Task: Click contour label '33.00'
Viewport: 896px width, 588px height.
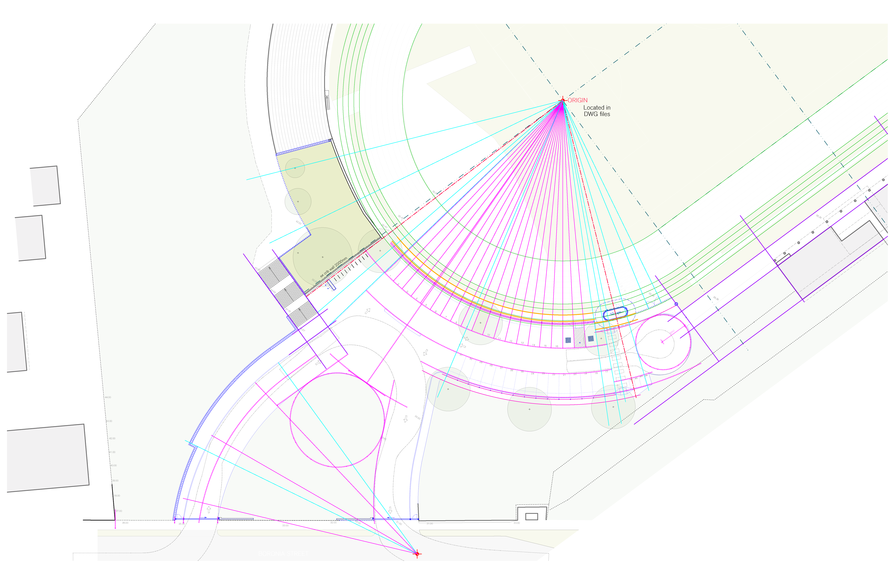Action: coord(285,526)
